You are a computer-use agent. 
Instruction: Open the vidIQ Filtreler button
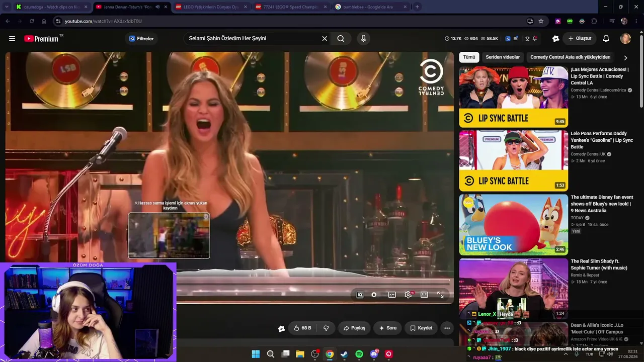click(141, 39)
